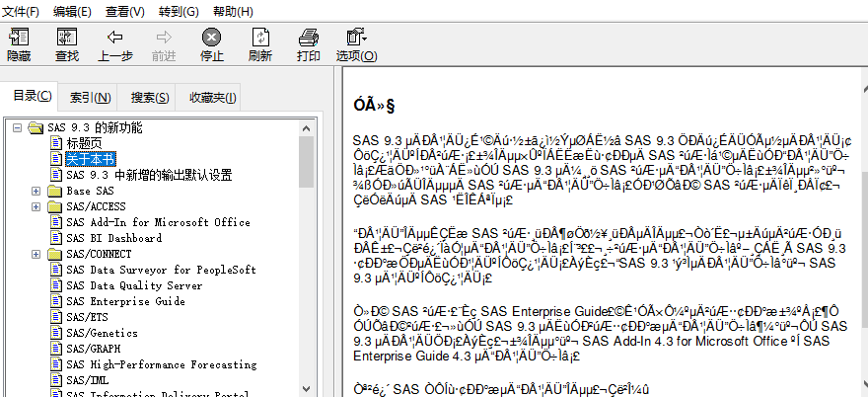Open the 选项(O) options icon

(x=356, y=38)
